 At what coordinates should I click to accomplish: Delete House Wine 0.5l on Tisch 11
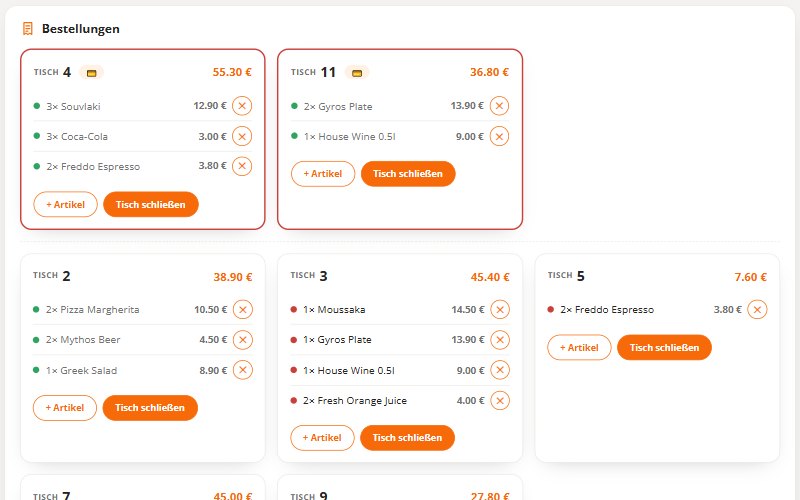[499, 136]
